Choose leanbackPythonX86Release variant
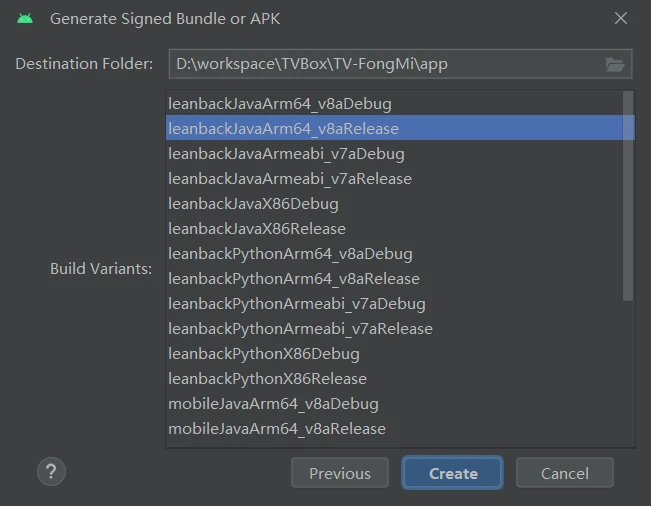The height and width of the screenshot is (506, 651). pyautogui.click(x=267, y=379)
